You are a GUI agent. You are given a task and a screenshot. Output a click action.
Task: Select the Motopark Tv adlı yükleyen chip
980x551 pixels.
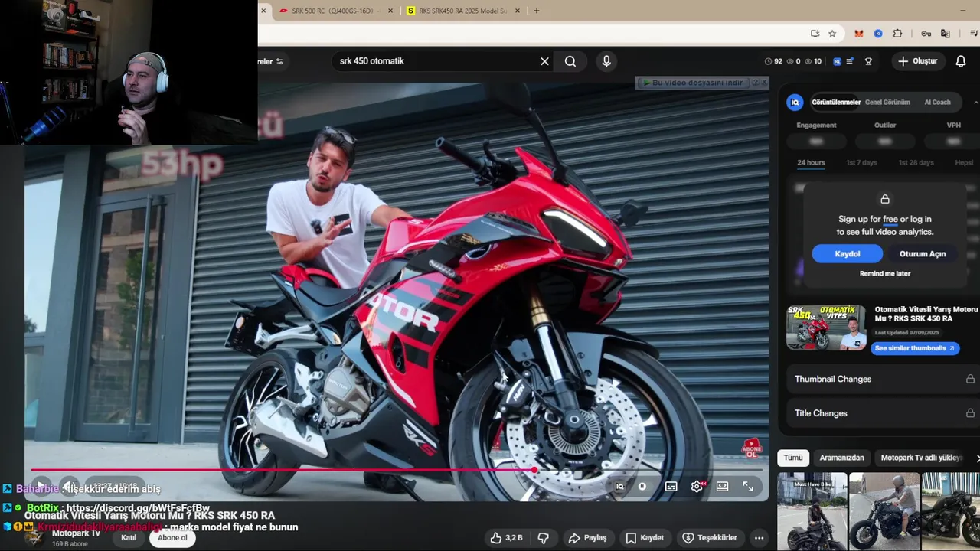921,458
